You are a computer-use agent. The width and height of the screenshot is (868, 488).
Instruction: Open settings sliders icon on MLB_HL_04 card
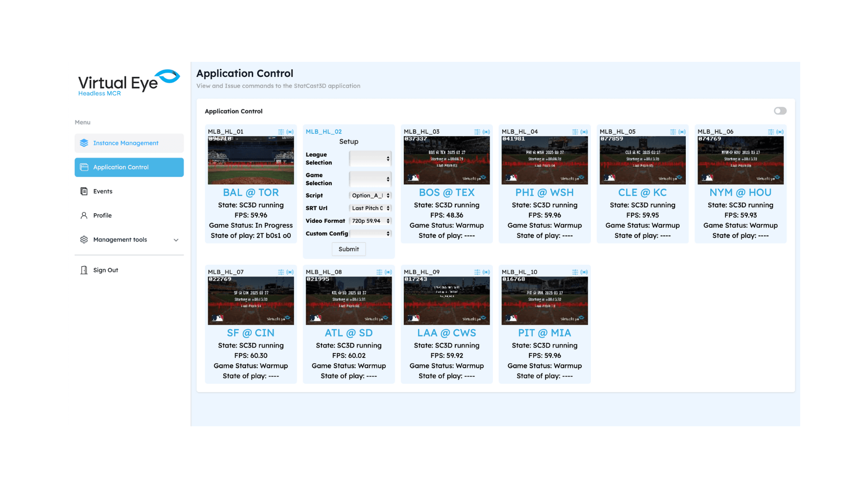575,132
